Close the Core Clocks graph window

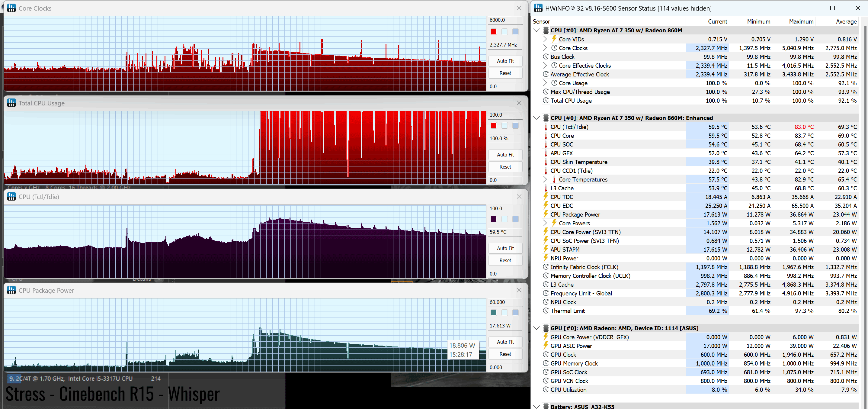[x=519, y=8]
